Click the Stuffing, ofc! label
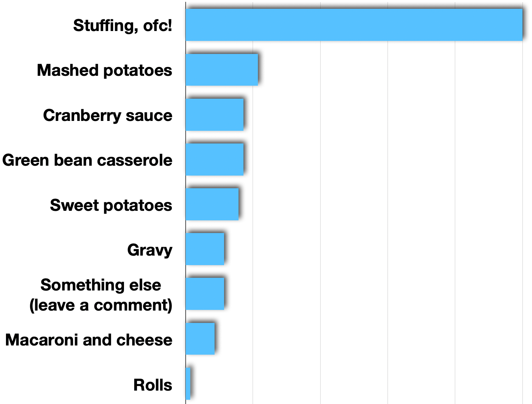Viewport: 532px width, 404px height. [x=123, y=26]
